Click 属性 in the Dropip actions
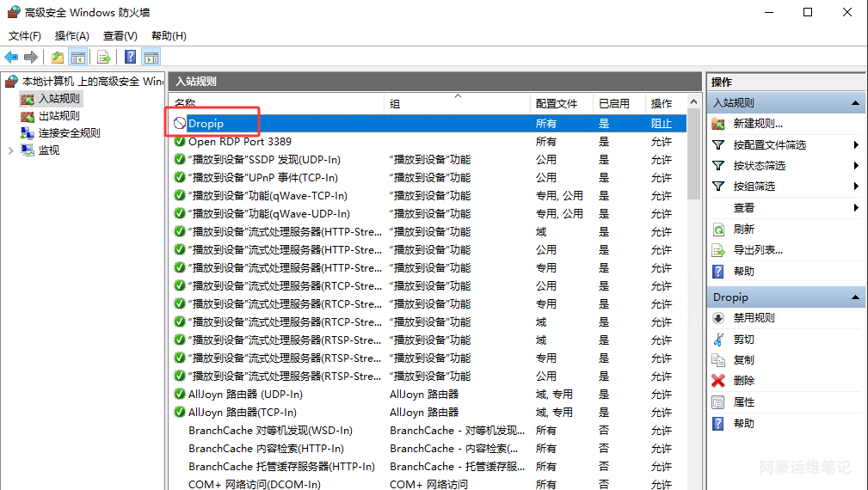Screen dimensions: 868x490 pyautogui.click(x=743, y=402)
